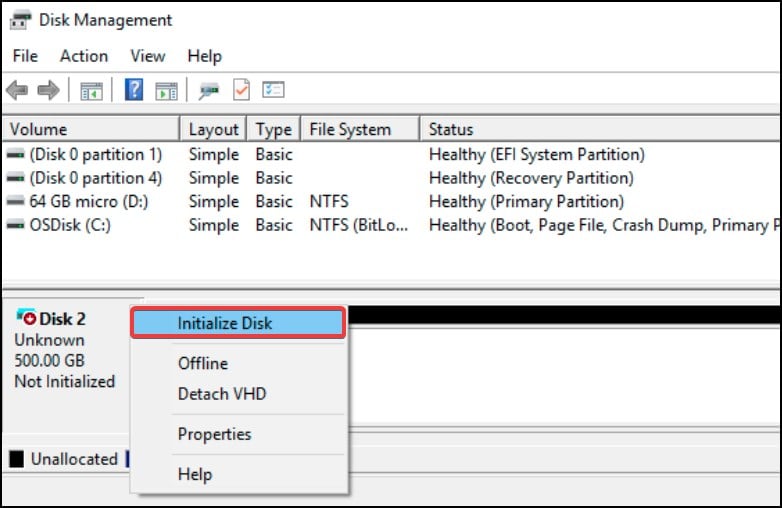Click the Back arrow toolbar icon
782x508 pixels.
[17, 90]
